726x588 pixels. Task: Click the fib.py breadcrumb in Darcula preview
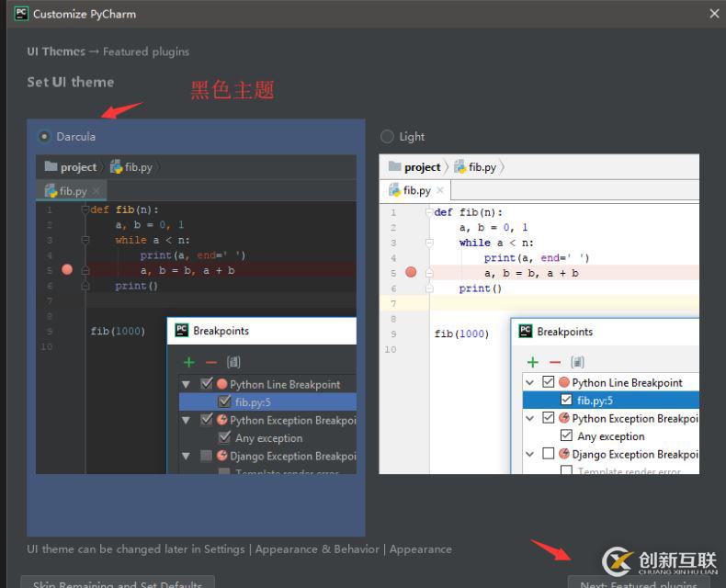click(x=131, y=167)
